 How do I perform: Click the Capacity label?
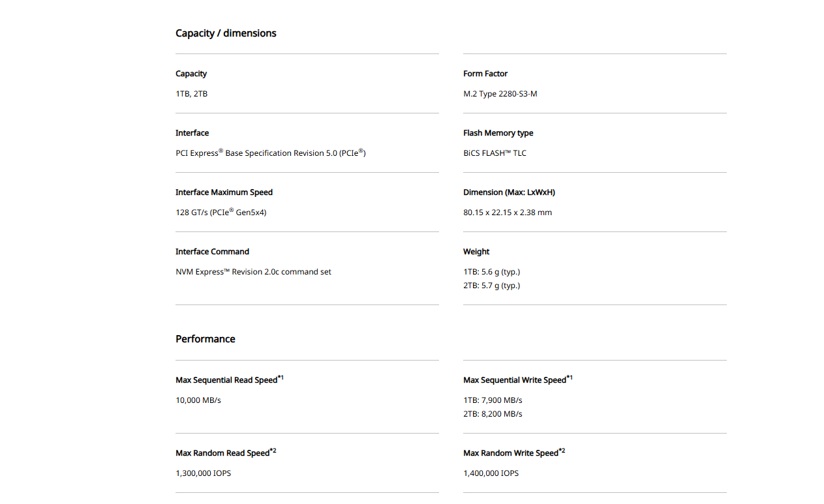click(191, 74)
